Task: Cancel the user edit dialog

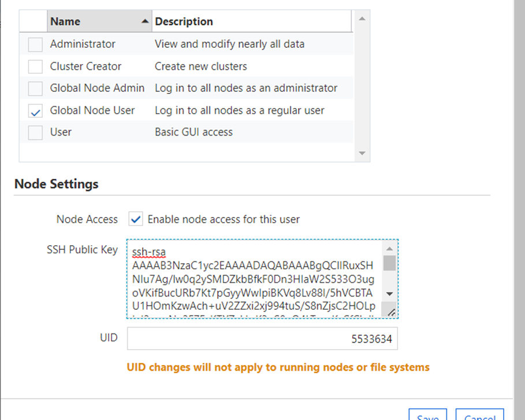Action: point(480,415)
